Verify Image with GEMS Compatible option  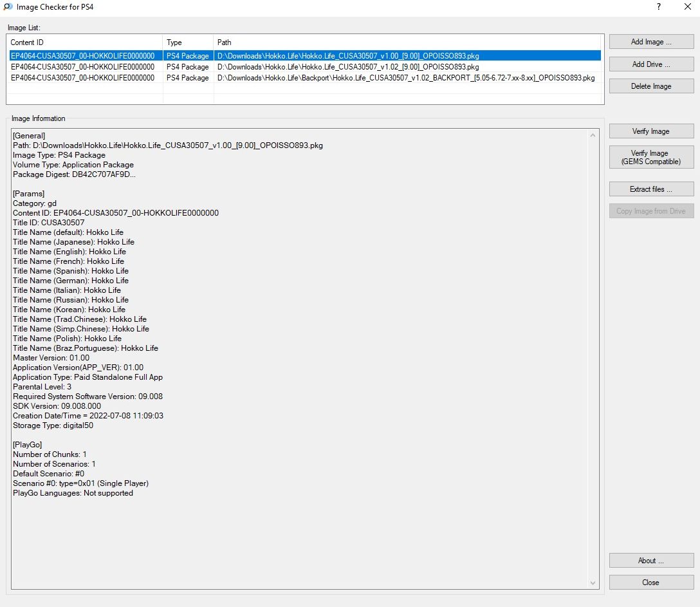coord(651,157)
